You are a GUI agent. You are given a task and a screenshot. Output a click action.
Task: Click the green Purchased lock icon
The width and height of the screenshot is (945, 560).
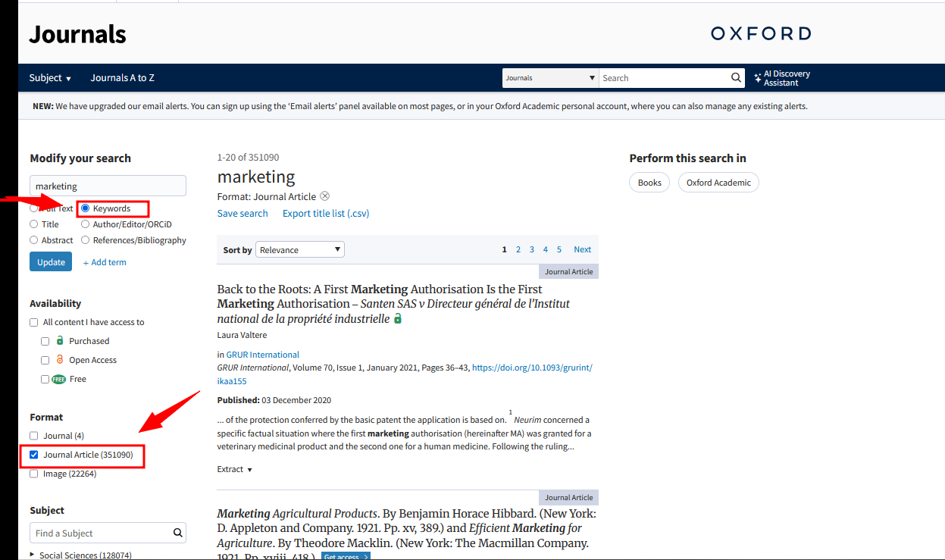pyautogui.click(x=60, y=341)
